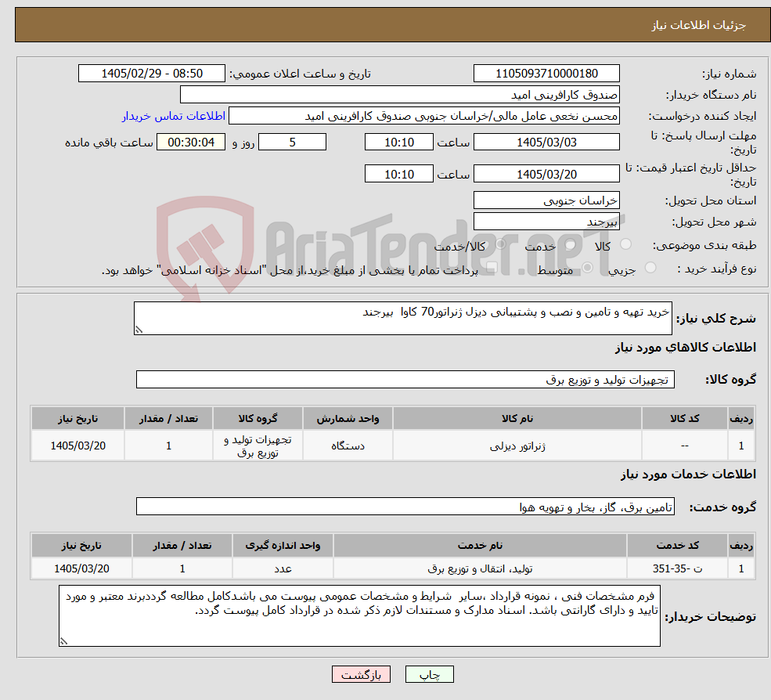Image resolution: width=771 pixels, height=700 pixels.
Task: Click services table header نام خدمت
Action: [x=480, y=545]
